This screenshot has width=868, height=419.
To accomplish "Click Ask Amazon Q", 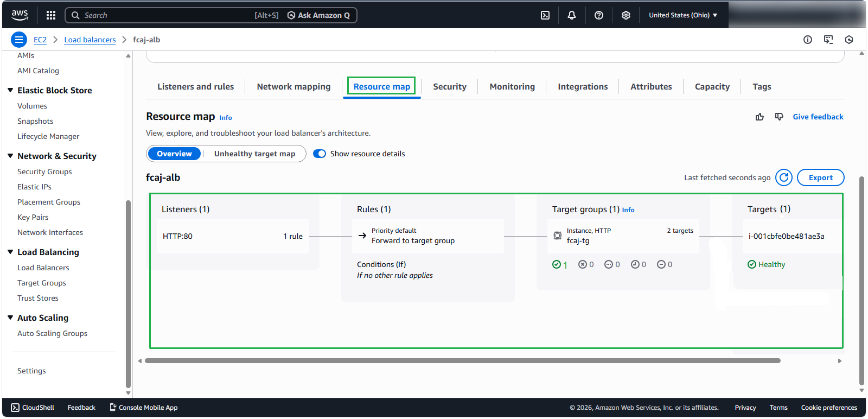I will tap(318, 15).
